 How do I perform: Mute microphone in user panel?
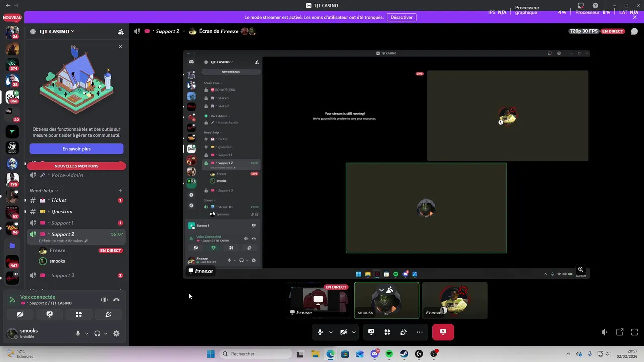(77, 333)
